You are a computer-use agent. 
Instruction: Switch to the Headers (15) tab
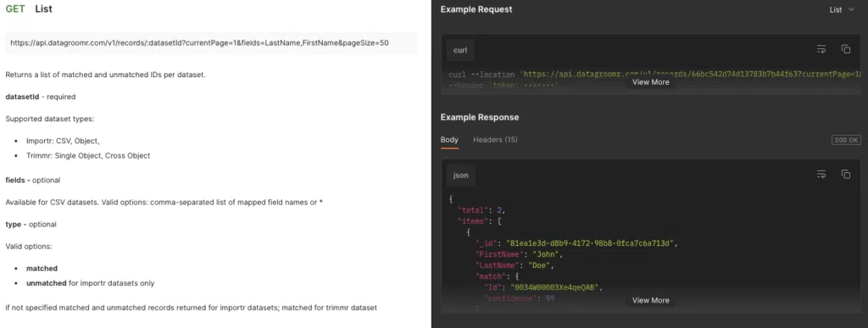pos(495,140)
